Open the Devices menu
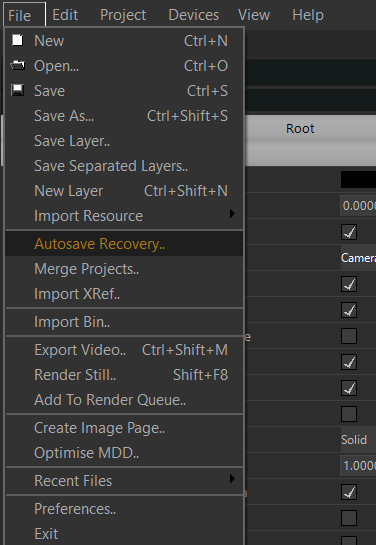 tap(194, 15)
